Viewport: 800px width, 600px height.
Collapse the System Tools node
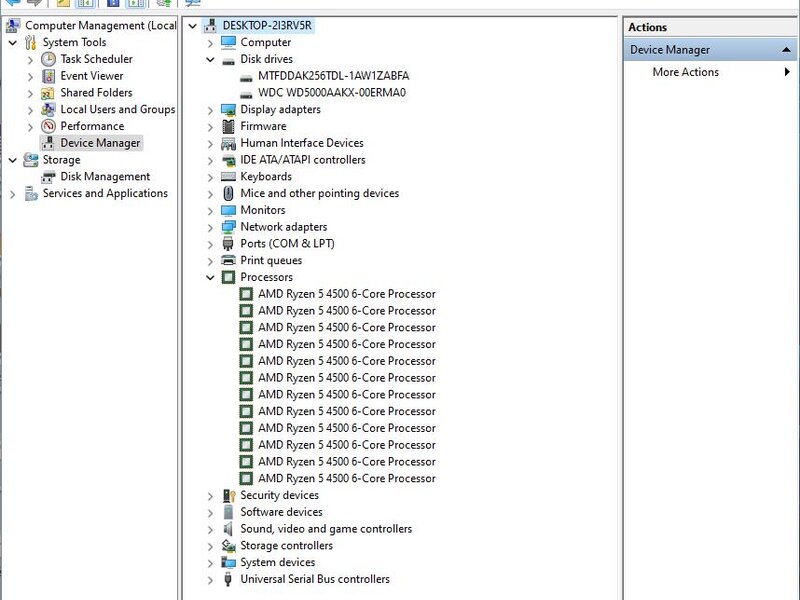pos(12,43)
